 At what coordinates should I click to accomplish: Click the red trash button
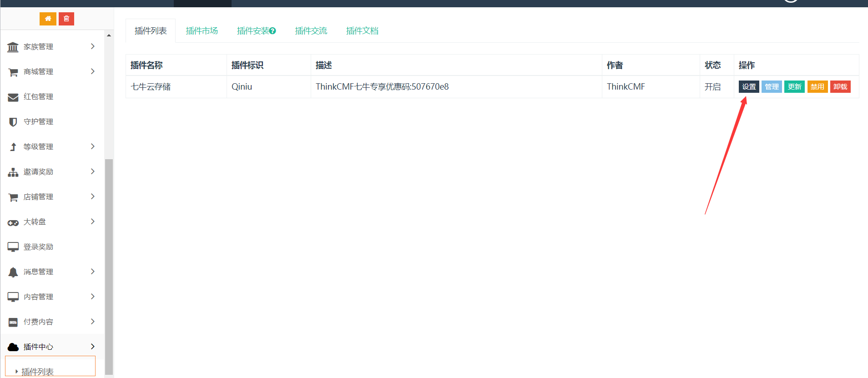click(x=66, y=19)
